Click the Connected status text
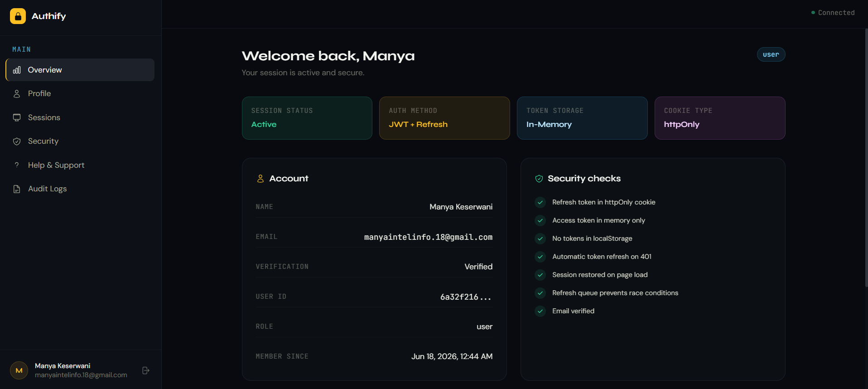Screen dimensions: 868x389 [836, 13]
